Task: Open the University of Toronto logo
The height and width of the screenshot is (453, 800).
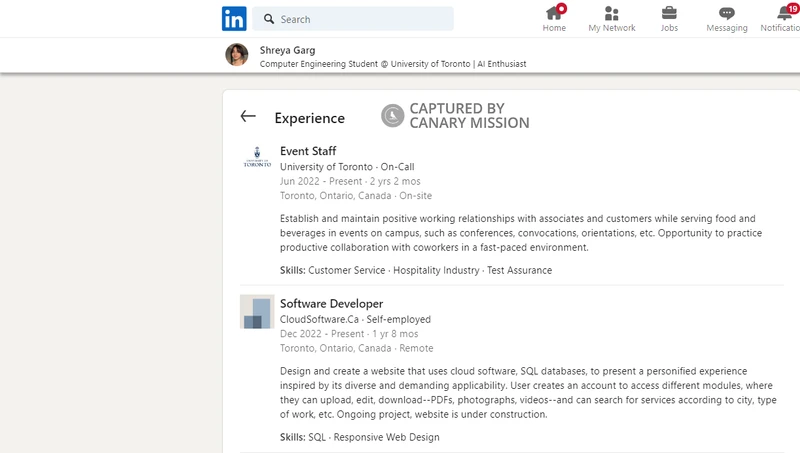Action: coord(257,157)
